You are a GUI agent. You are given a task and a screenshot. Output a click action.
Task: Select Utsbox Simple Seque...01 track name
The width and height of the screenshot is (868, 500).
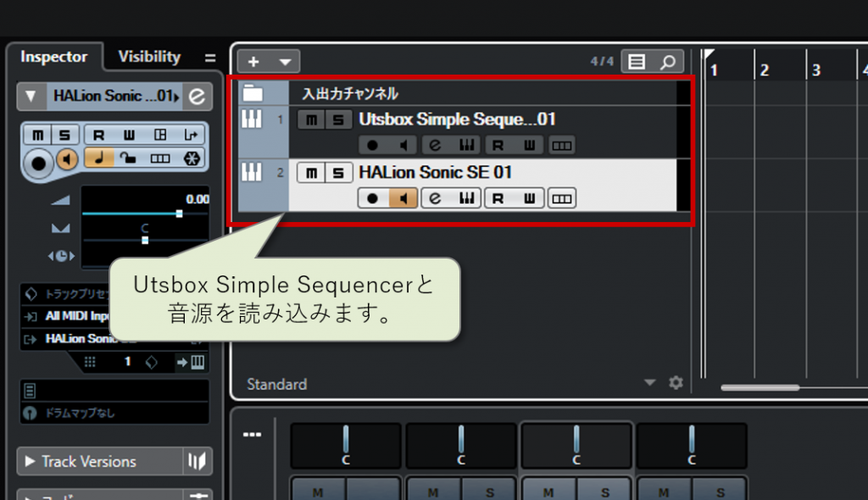tap(457, 119)
